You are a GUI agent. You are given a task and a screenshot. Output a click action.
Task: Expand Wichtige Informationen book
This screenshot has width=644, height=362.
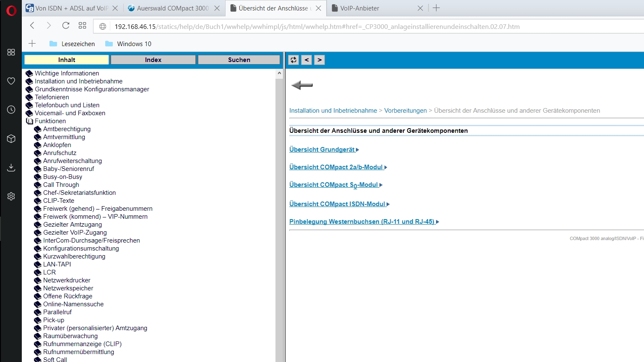(29, 73)
